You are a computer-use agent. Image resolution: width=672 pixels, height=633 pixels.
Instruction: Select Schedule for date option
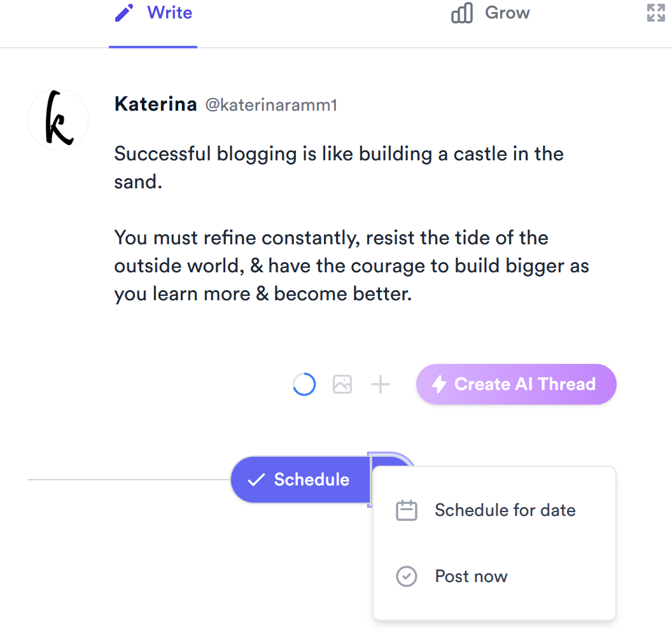coord(494,510)
